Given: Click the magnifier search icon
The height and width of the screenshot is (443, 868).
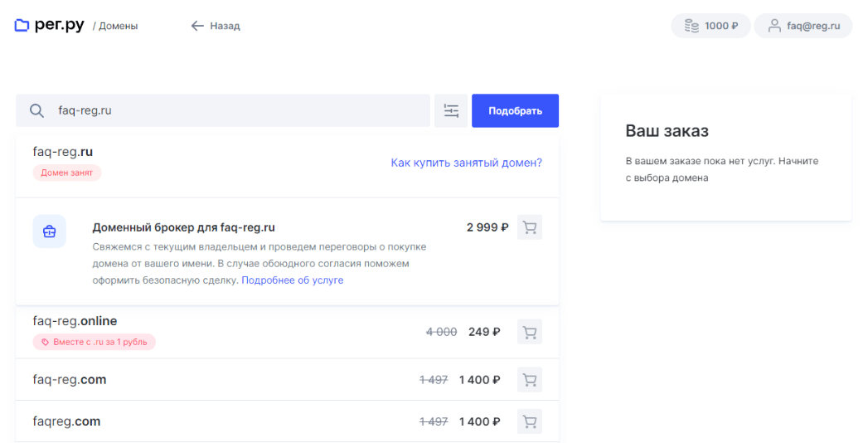Looking at the screenshot, I should 36,111.
